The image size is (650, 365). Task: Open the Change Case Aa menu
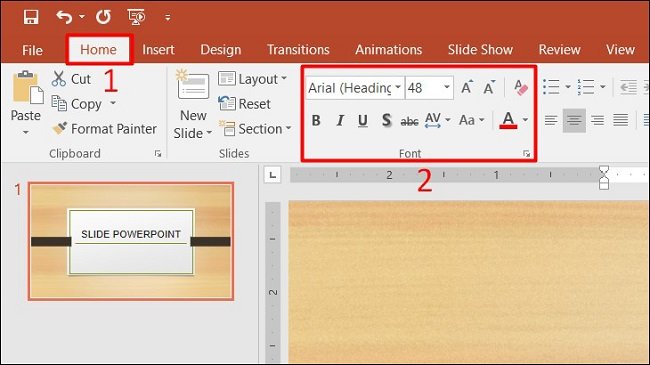472,120
